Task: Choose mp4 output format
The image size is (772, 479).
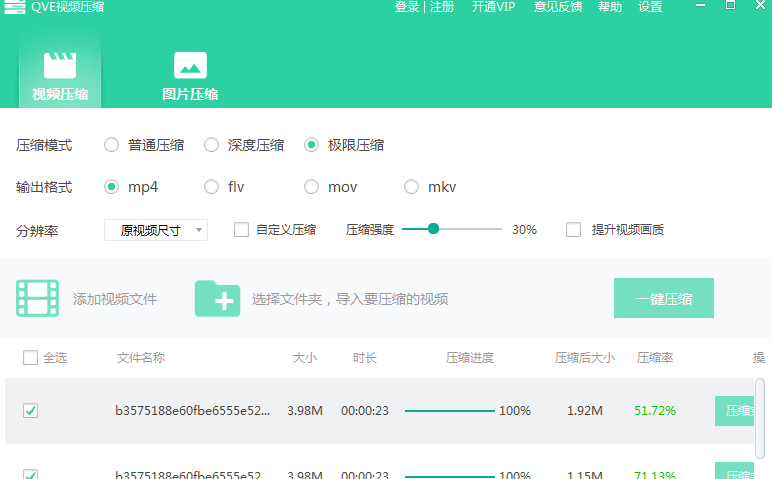Action: click(x=111, y=187)
